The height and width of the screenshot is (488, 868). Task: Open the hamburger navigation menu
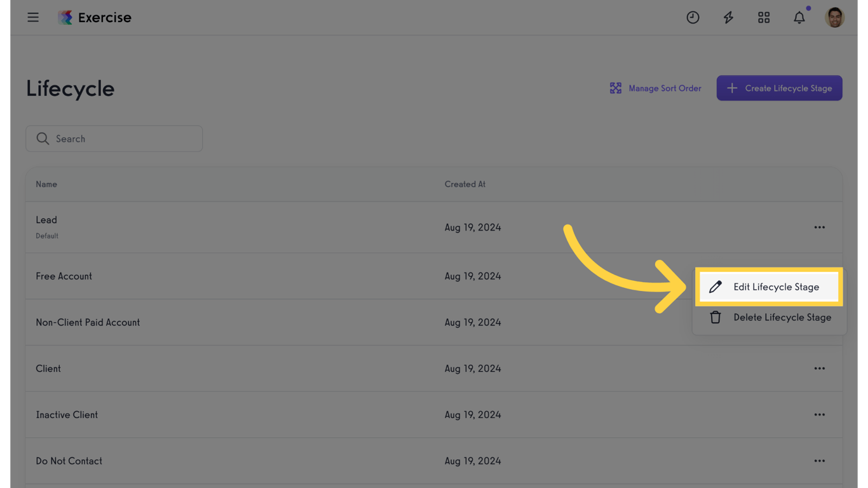pyautogui.click(x=33, y=18)
